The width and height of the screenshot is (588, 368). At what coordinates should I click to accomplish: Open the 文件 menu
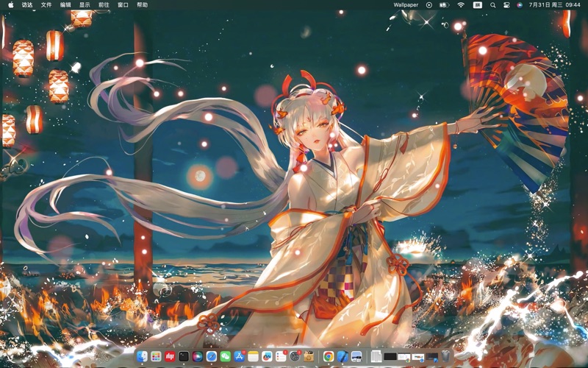(46, 5)
